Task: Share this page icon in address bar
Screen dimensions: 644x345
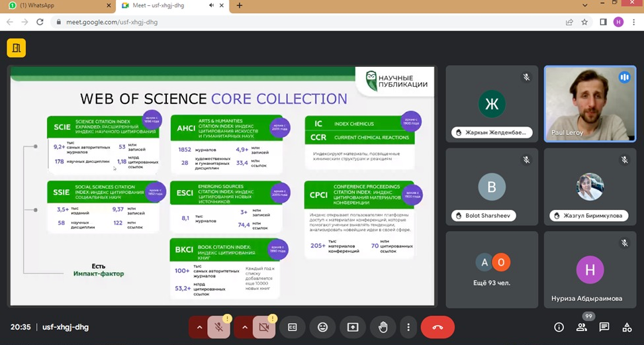Action: (x=569, y=22)
